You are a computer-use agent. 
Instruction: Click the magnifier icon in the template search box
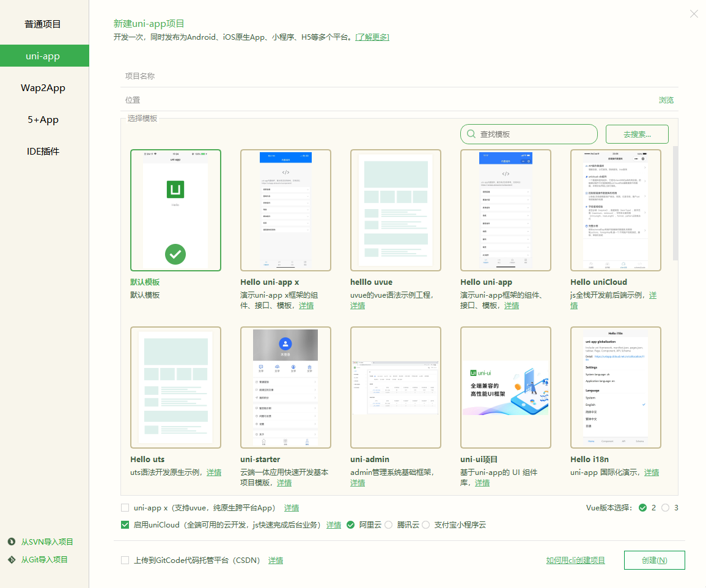pyautogui.click(x=471, y=133)
